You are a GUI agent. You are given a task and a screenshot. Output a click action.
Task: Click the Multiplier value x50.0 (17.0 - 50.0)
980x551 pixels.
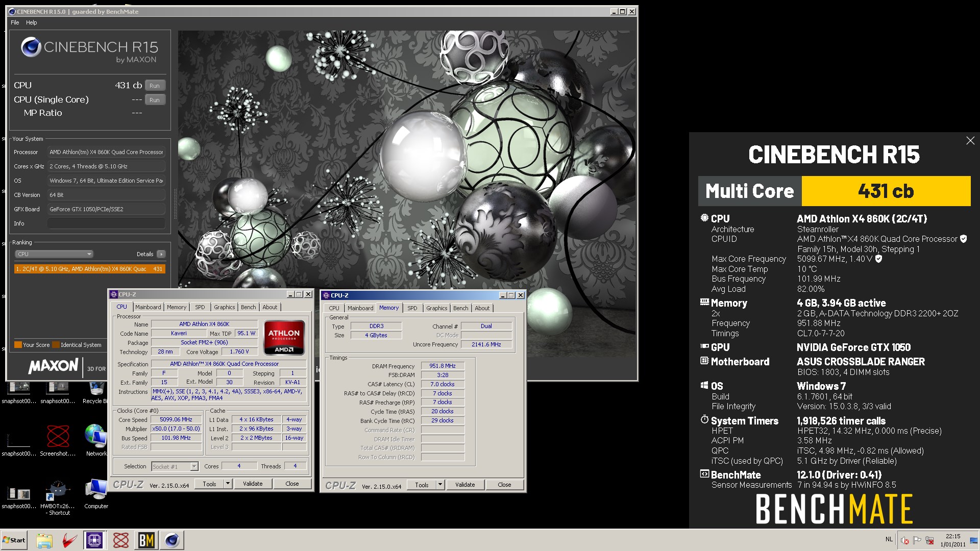tap(176, 429)
